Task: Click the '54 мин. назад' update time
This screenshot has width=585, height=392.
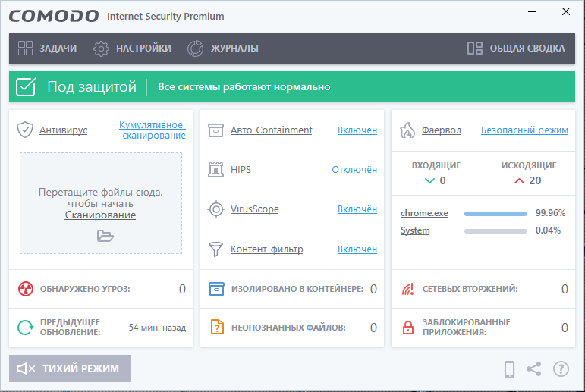Action: click(x=157, y=328)
